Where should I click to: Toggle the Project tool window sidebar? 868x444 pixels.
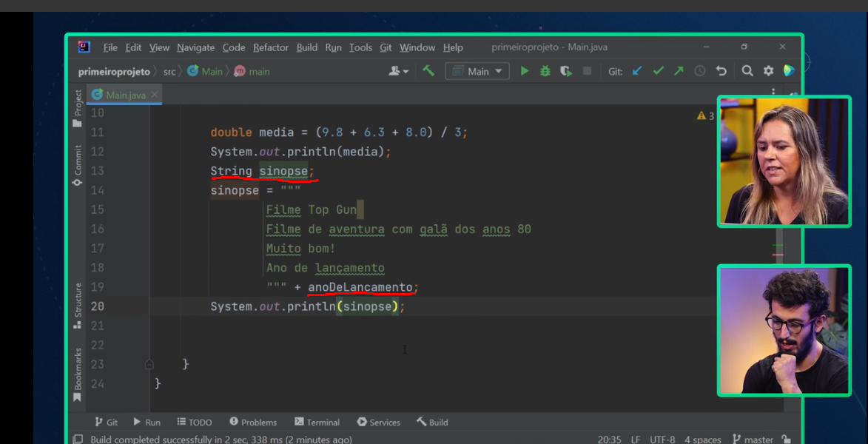click(x=78, y=108)
